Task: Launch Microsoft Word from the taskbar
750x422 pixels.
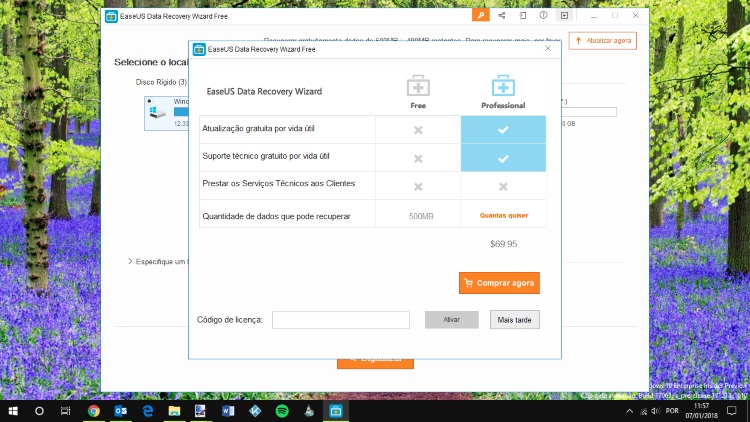Action: tap(228, 411)
